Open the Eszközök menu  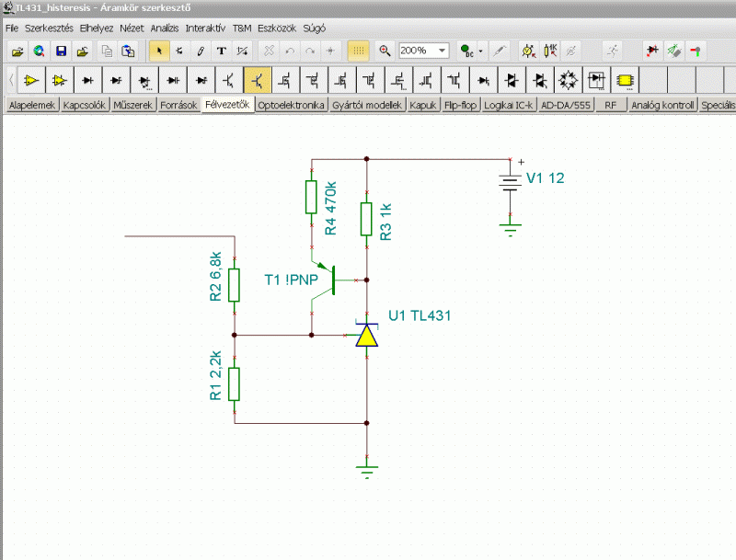[x=277, y=29]
